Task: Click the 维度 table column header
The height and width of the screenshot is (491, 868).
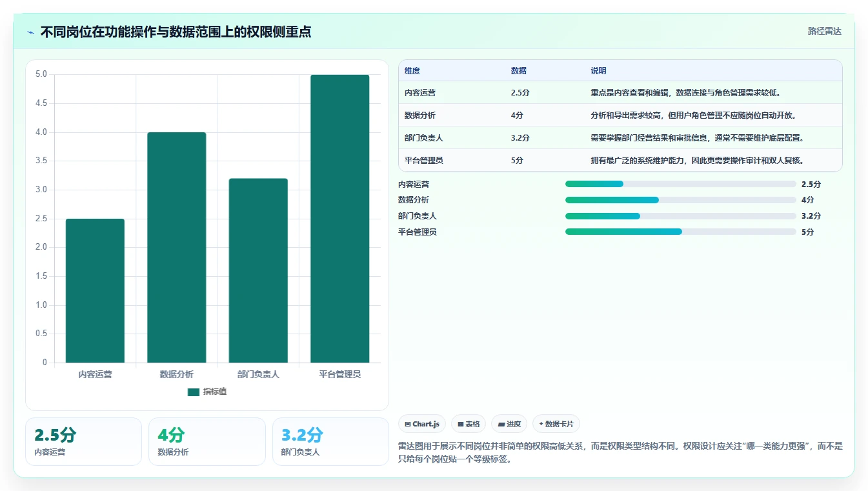Action: click(412, 71)
